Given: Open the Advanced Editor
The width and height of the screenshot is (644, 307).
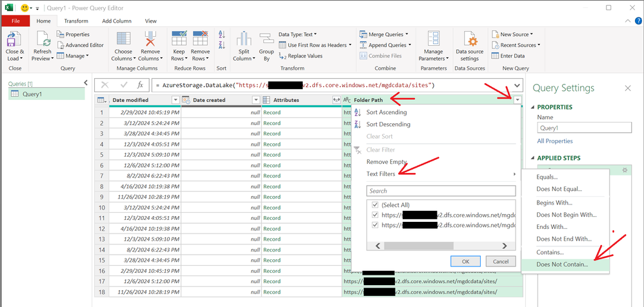Looking at the screenshot, I should 80,45.
